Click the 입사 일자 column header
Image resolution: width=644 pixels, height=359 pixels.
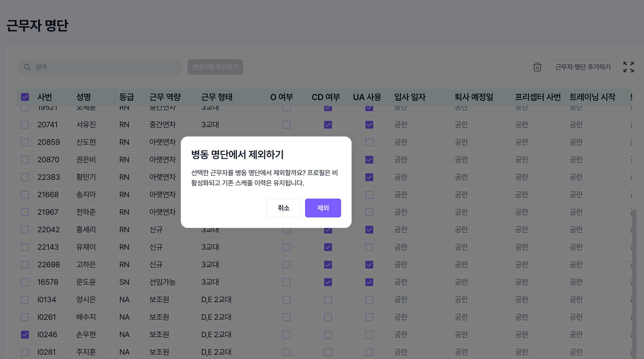pyautogui.click(x=410, y=97)
